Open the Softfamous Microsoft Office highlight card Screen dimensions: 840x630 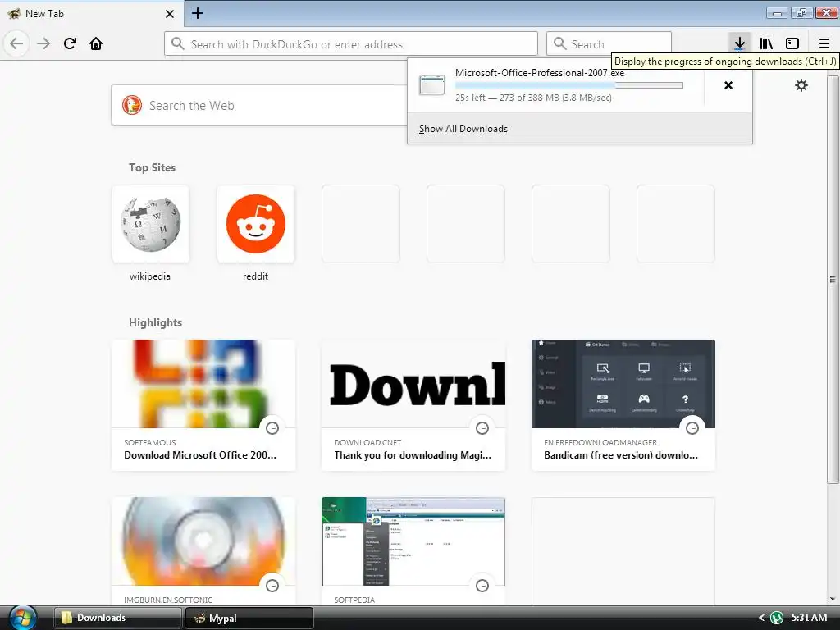[203, 405]
